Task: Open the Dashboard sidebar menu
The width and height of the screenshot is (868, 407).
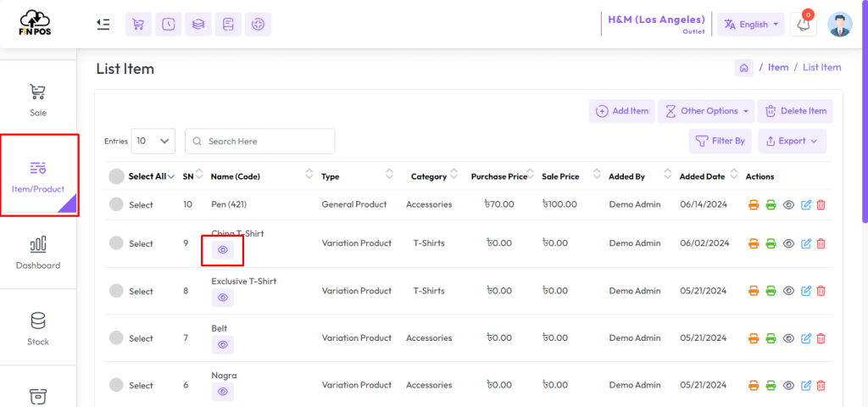Action: point(38,252)
